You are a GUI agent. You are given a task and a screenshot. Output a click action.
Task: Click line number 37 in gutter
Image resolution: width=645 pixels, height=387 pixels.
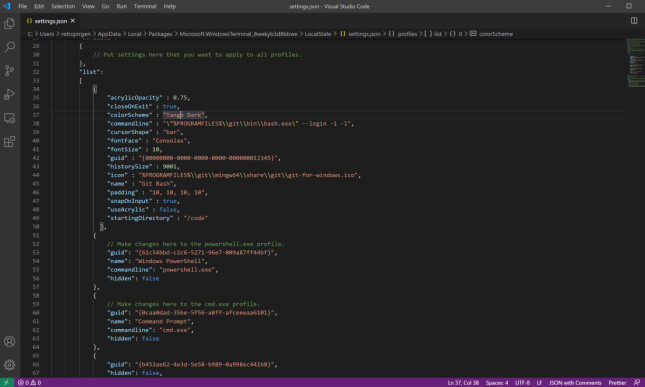click(x=36, y=115)
